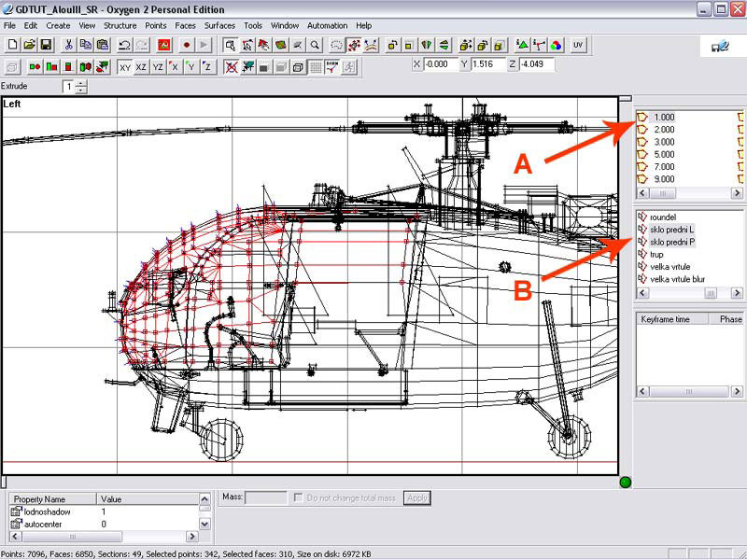Open file with folder icon
This screenshot has height=560, width=747.
pyautogui.click(x=29, y=45)
